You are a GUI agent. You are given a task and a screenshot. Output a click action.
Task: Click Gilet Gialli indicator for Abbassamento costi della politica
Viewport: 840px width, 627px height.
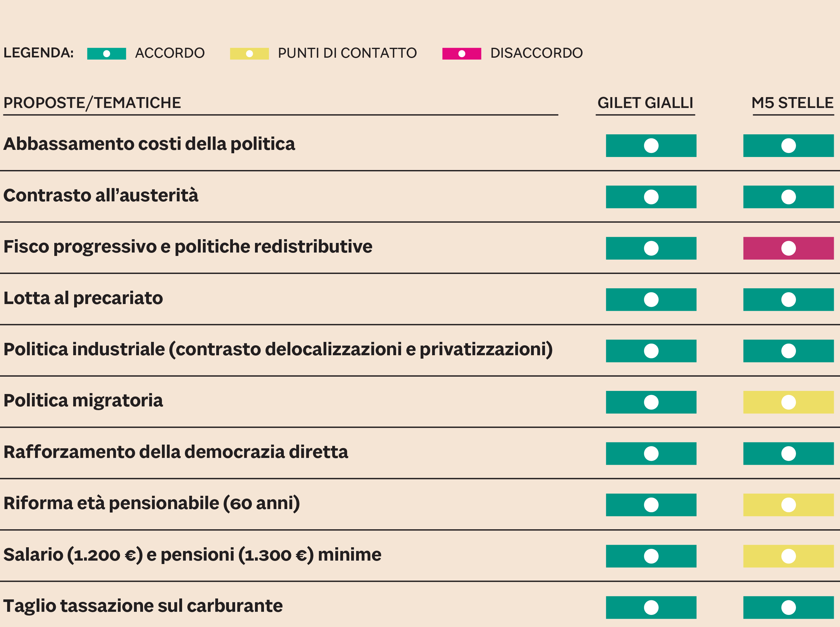click(651, 146)
